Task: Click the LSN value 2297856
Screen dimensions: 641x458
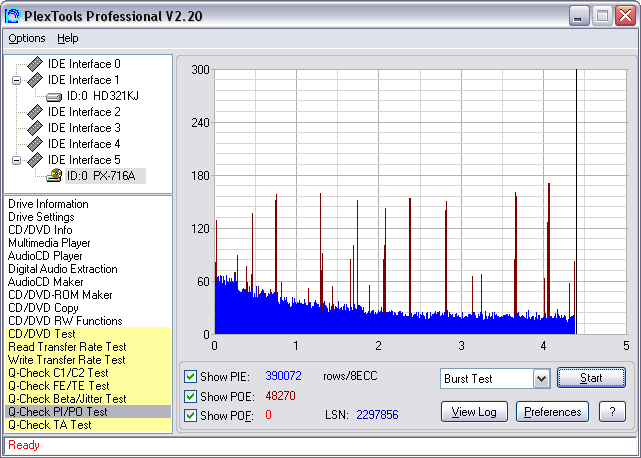Action: (x=377, y=415)
